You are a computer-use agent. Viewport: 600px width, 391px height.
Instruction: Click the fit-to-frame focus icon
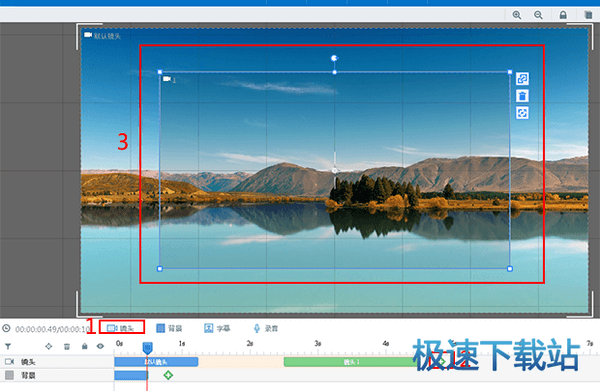[522, 113]
